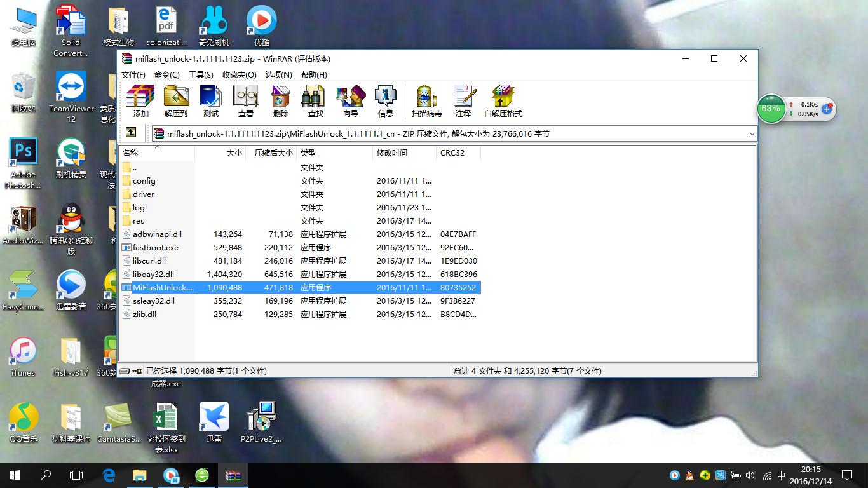This screenshot has width=868, height=488.
Task: Open the 选项(N) menu
Action: (x=278, y=74)
